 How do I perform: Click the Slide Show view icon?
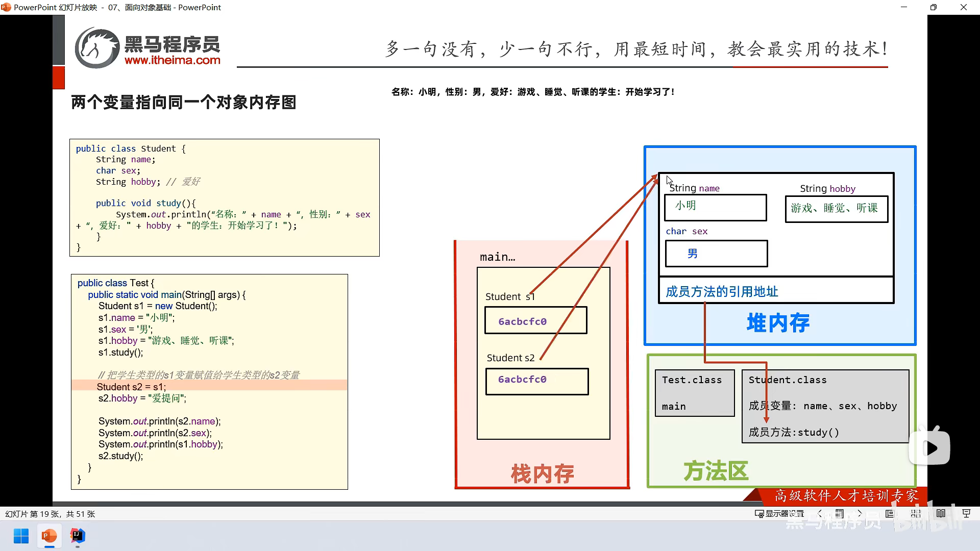(x=966, y=514)
